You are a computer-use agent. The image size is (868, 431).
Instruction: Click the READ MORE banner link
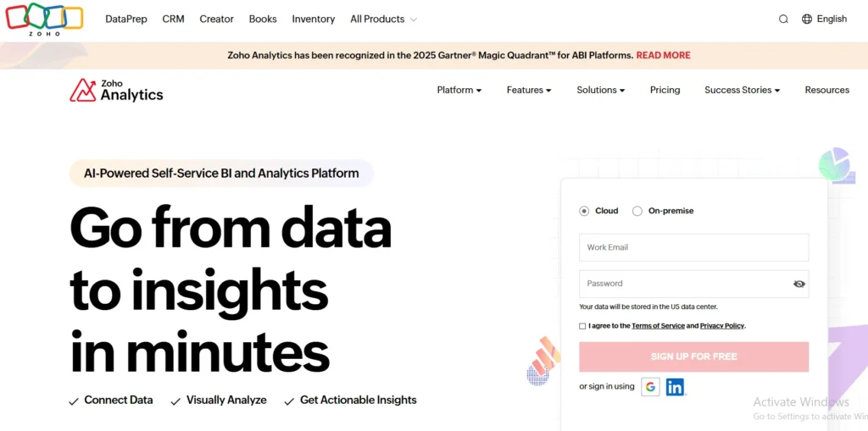pos(663,55)
